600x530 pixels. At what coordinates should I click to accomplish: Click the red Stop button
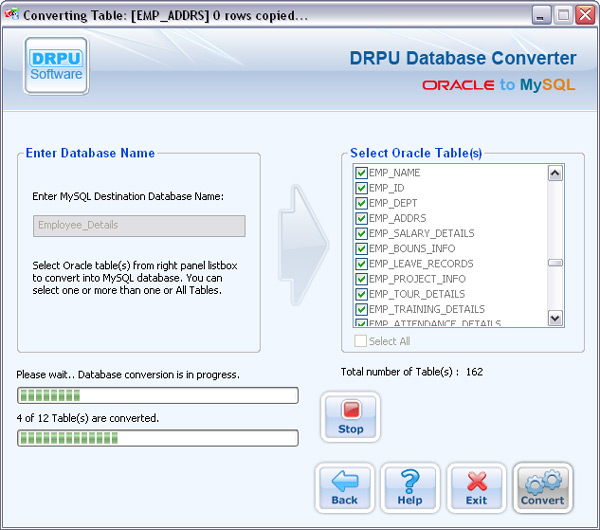(x=351, y=417)
